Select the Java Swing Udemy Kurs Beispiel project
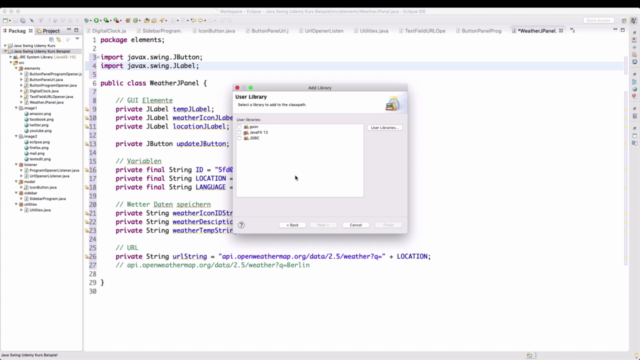The width and height of the screenshot is (640, 360). (42, 51)
